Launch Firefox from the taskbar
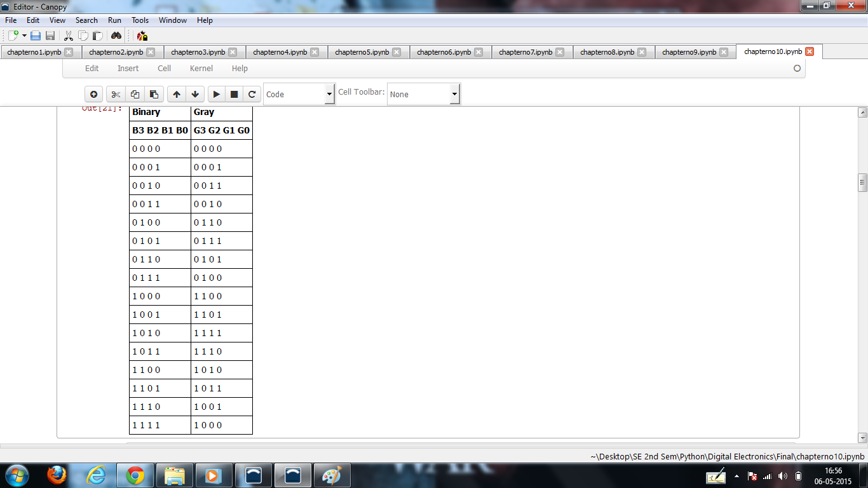 (57, 475)
